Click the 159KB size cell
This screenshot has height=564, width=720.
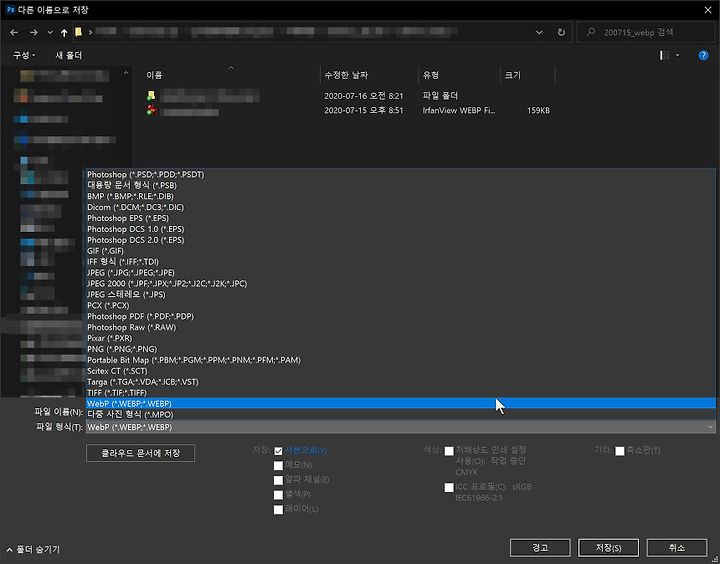click(x=538, y=111)
